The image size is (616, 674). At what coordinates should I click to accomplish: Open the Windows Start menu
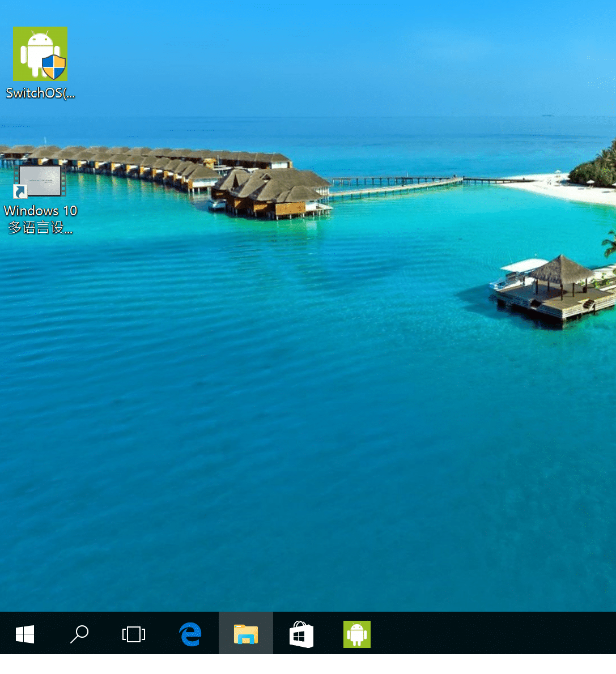(25, 634)
